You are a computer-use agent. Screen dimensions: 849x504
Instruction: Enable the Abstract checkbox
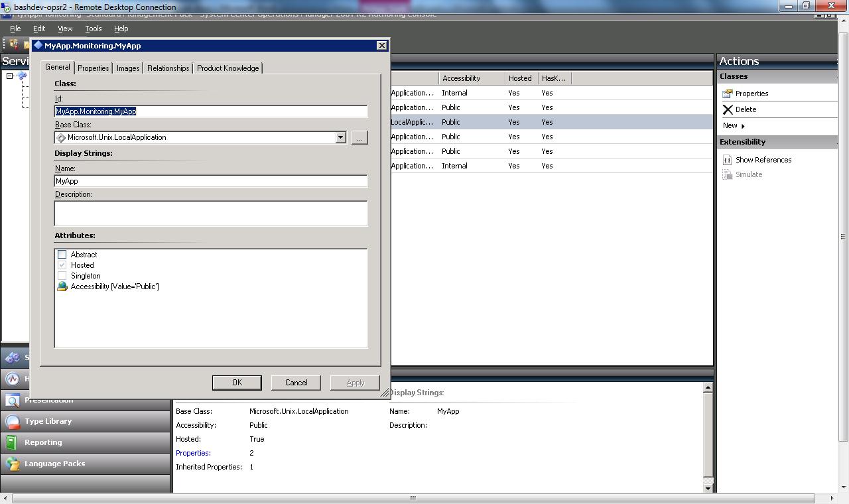(62, 255)
